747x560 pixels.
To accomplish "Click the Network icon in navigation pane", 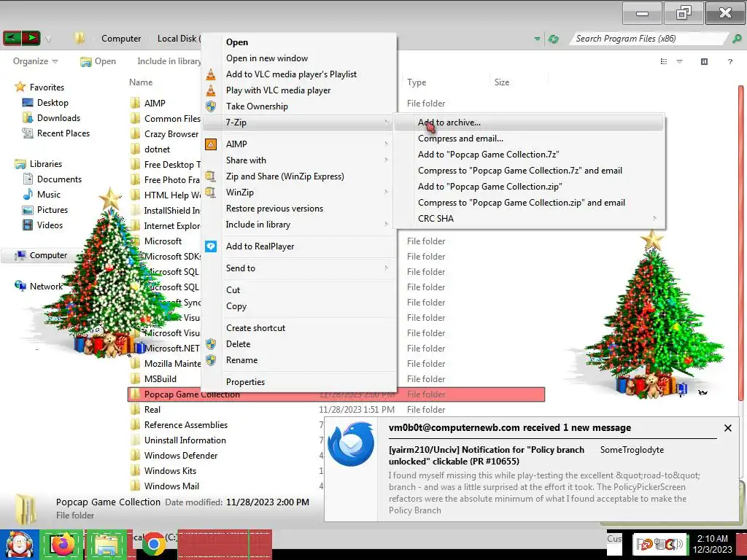I will (x=20, y=286).
